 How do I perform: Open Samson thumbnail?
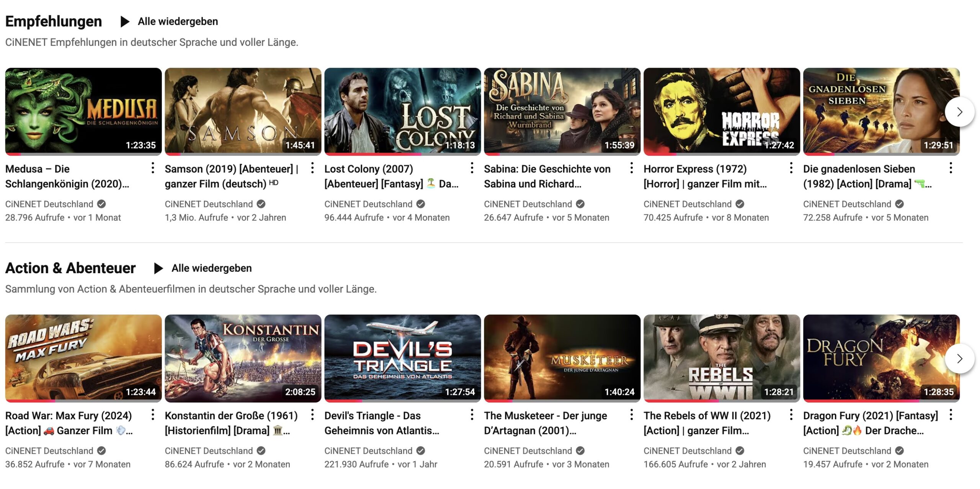(243, 112)
